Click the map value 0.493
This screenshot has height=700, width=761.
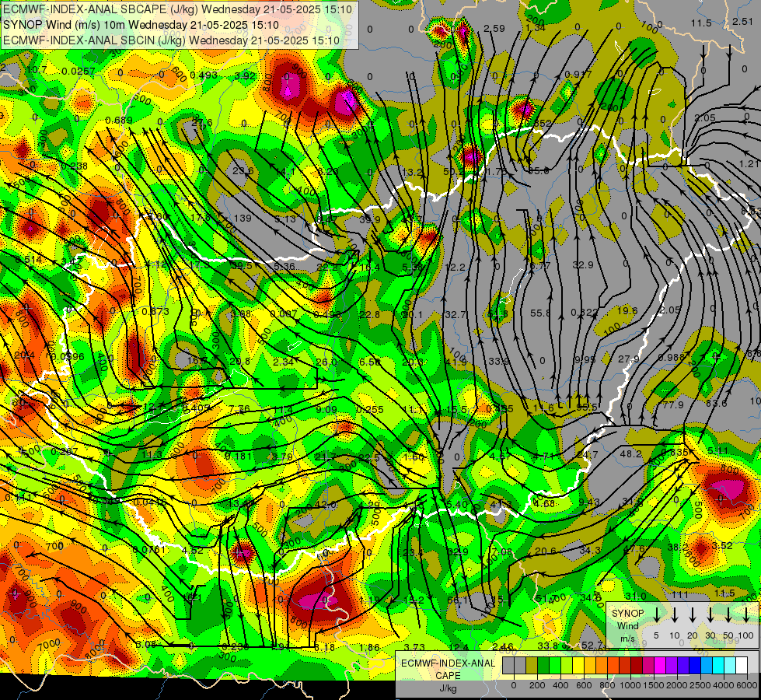204,75
